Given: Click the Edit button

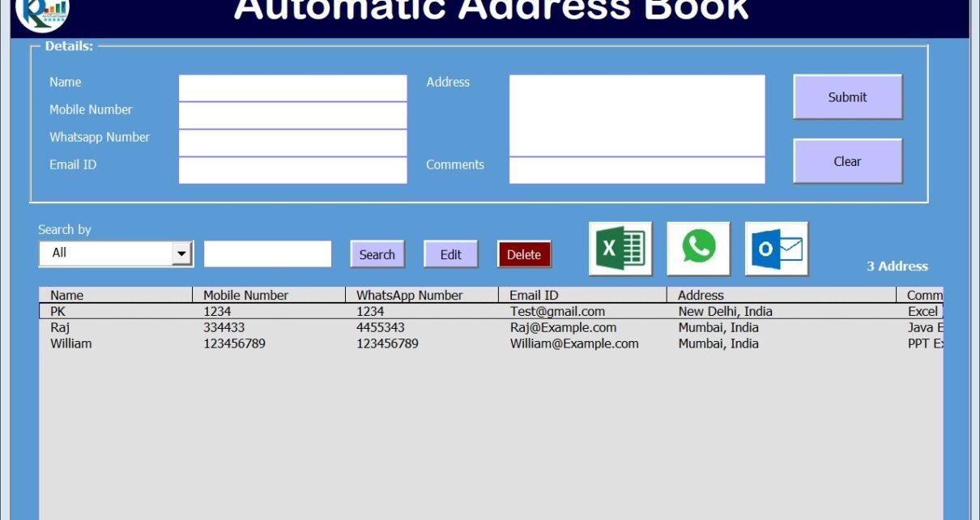Looking at the screenshot, I should coord(450,254).
